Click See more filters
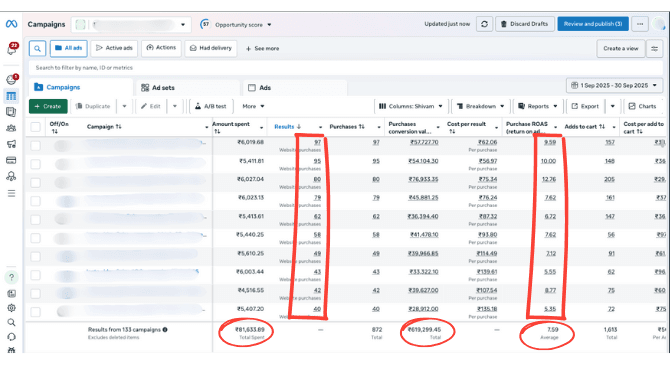 262,49
